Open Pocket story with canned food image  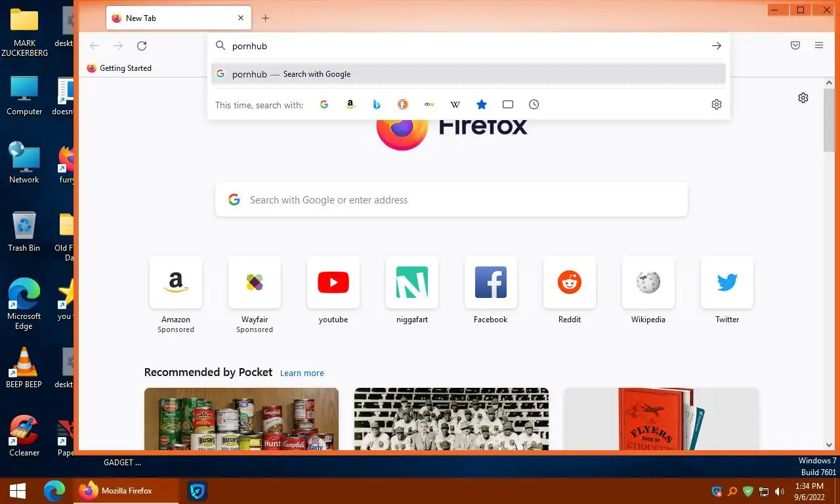(241, 419)
